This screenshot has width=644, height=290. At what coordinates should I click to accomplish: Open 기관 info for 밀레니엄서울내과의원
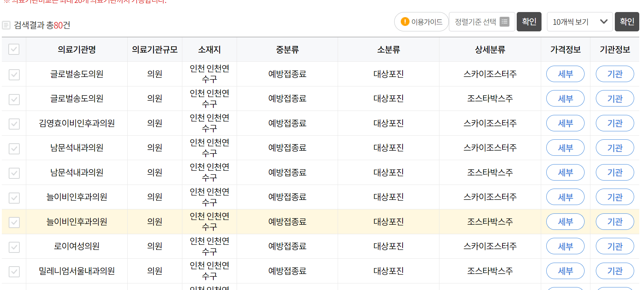615,271
